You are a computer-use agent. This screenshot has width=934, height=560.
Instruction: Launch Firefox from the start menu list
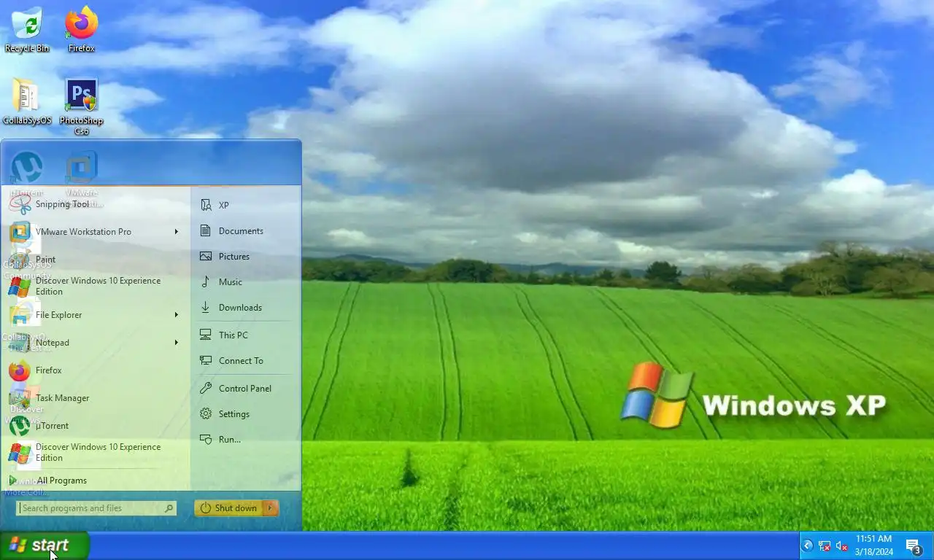point(96,370)
